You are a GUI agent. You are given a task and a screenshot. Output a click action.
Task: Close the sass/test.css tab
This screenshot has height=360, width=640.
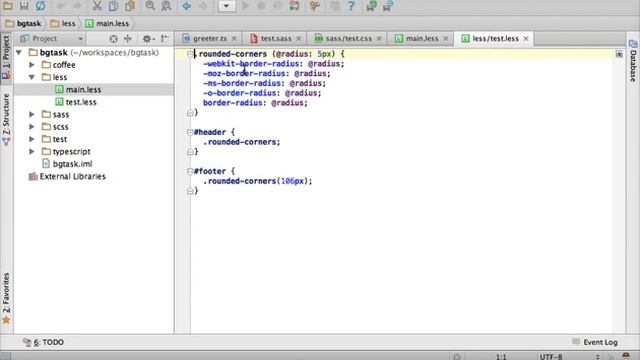379,38
